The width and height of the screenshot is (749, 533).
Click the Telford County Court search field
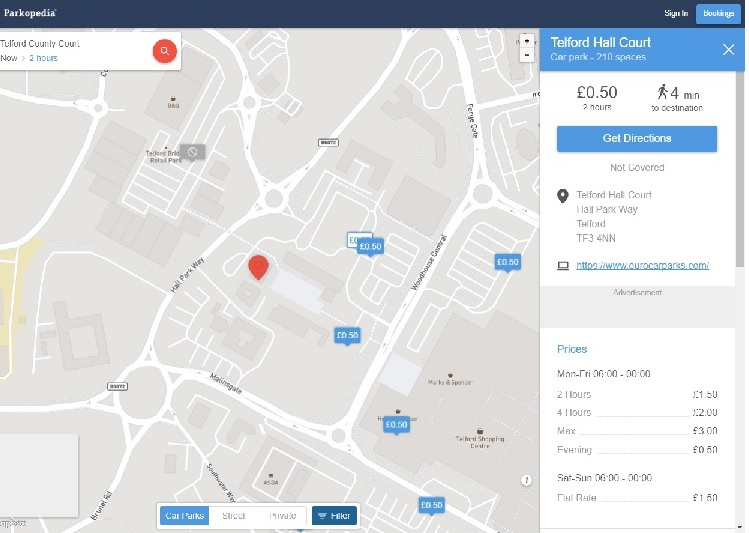click(70, 44)
